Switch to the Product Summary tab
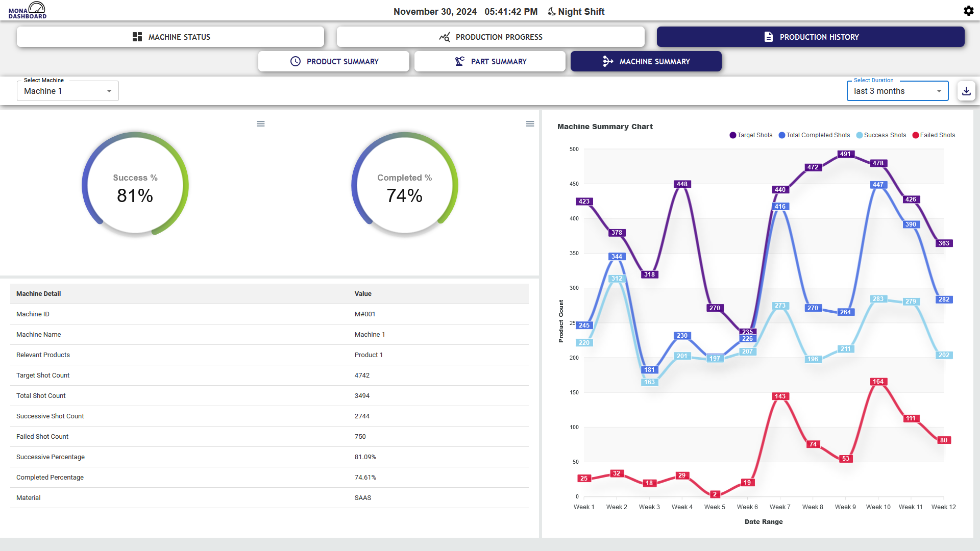Image resolution: width=980 pixels, height=551 pixels. [x=333, y=61]
